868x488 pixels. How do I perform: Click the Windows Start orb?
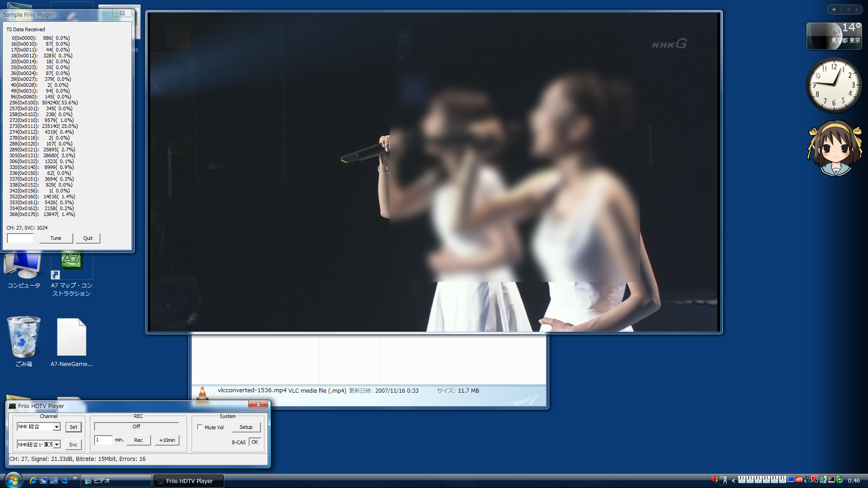(13, 480)
